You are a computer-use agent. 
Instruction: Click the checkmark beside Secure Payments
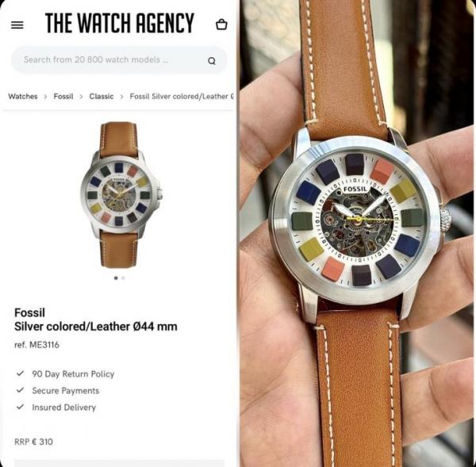(20, 390)
